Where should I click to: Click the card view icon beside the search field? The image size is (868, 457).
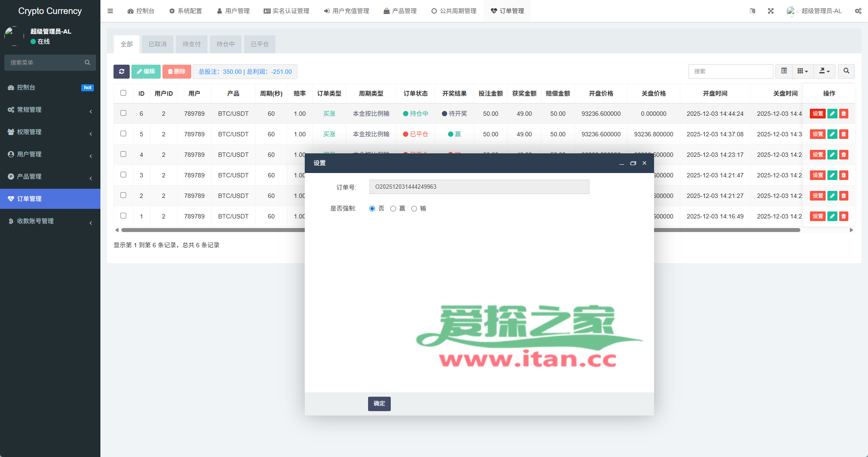point(784,71)
